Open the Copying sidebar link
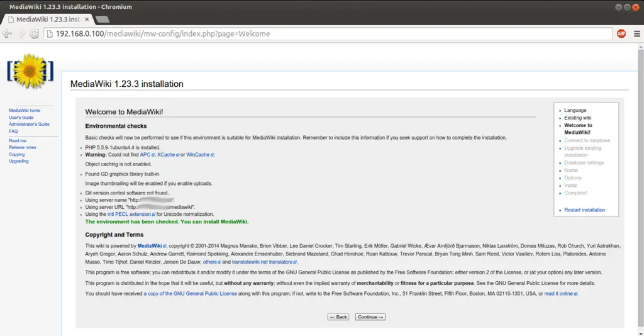Viewport: 644px width, 336px height. click(x=17, y=154)
